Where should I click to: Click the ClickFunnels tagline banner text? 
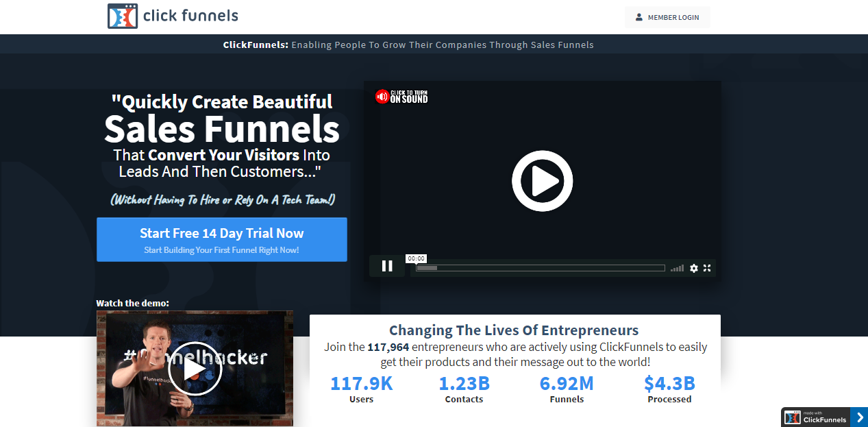click(x=408, y=45)
